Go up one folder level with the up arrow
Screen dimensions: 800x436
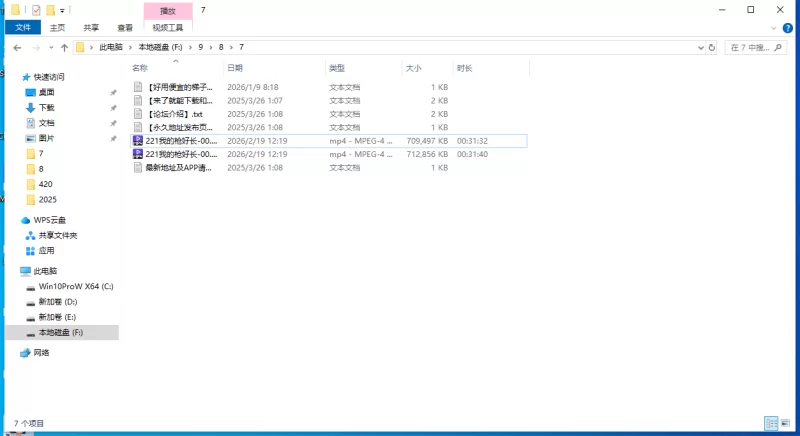pos(64,47)
